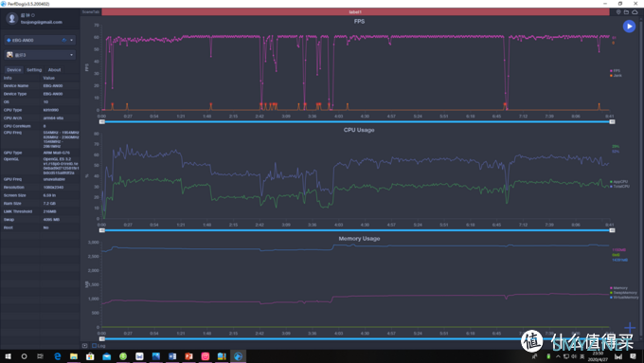Open the Mail app from the taskbar
Viewport: 644px width, 363px height.
[106, 356]
